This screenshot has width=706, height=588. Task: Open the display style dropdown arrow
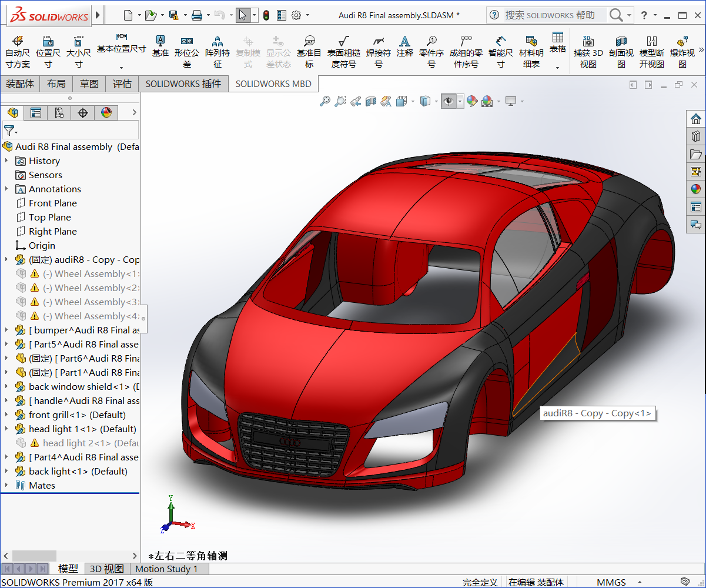click(x=436, y=101)
